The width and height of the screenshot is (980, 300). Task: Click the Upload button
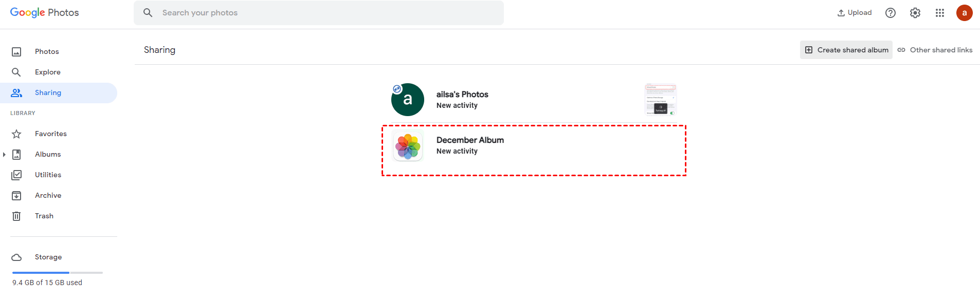[x=855, y=13]
